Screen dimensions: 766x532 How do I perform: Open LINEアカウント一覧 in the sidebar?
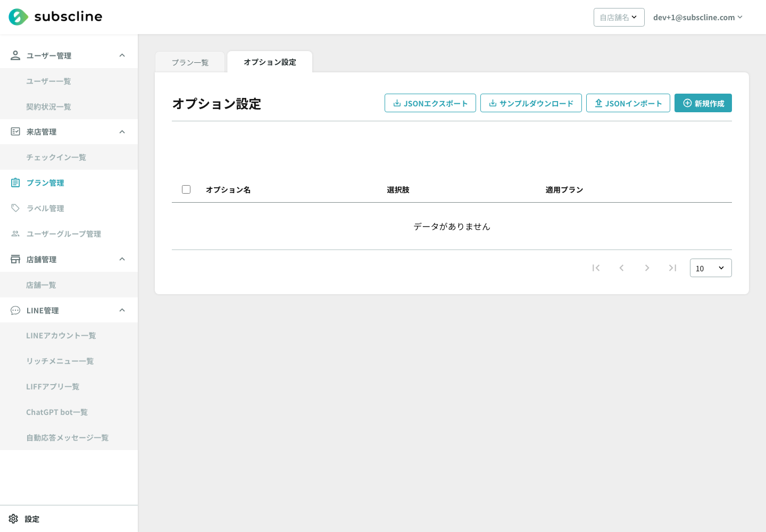click(x=69, y=335)
